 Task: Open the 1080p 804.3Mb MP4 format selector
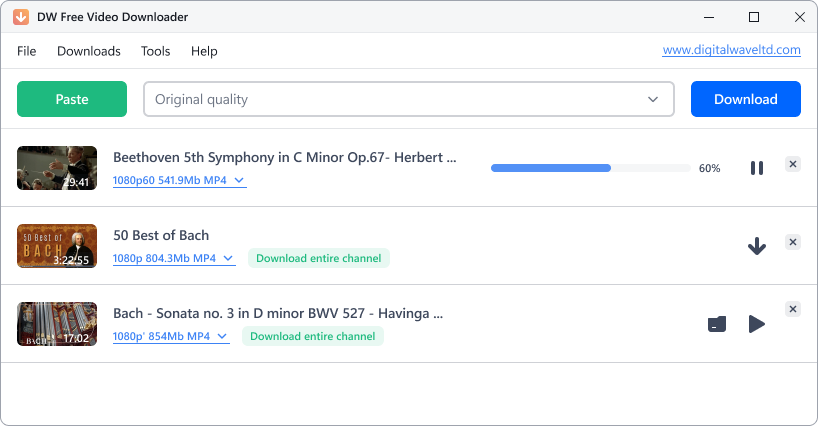[174, 259]
